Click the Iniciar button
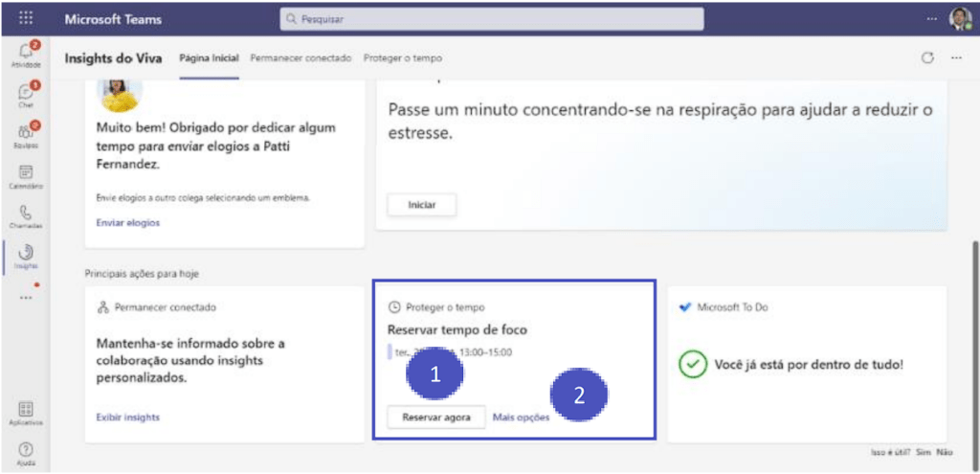 tap(422, 205)
